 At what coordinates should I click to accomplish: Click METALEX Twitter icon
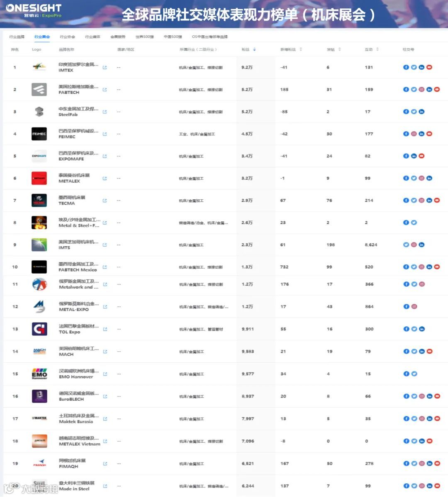click(x=414, y=178)
